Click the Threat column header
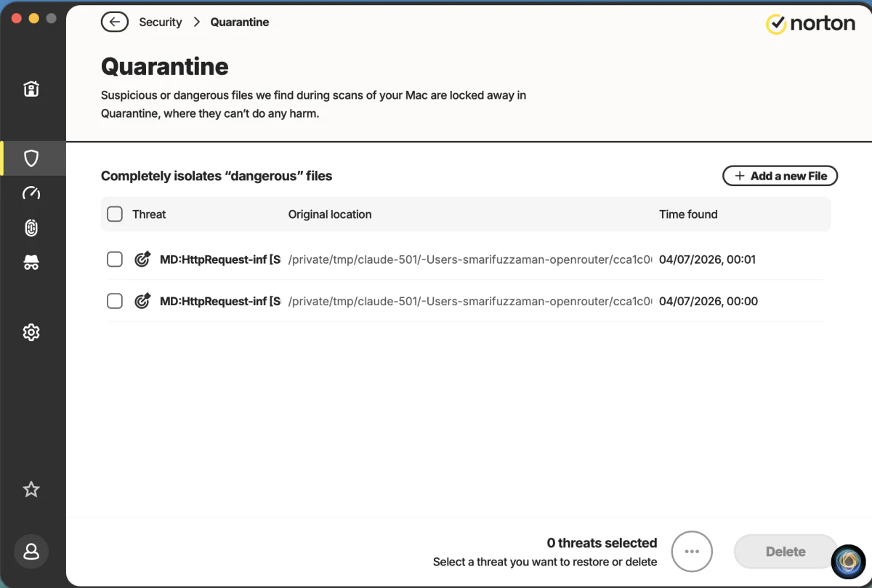This screenshot has height=588, width=872. (149, 214)
